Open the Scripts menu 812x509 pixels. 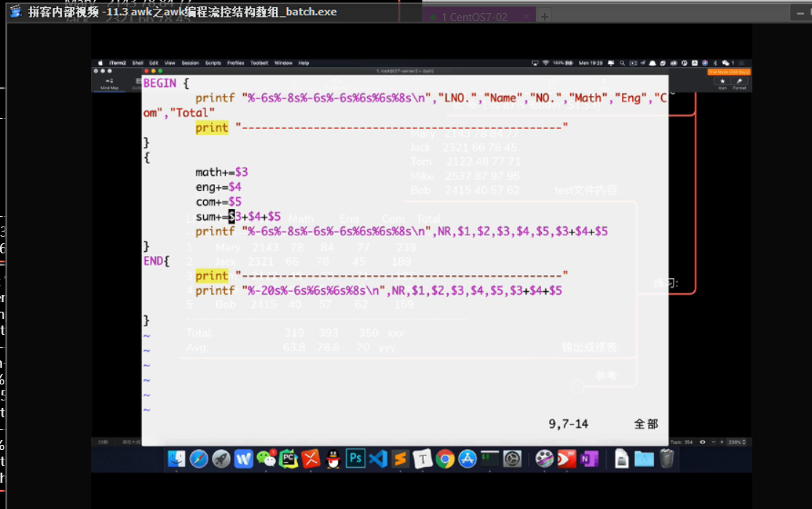(x=213, y=63)
